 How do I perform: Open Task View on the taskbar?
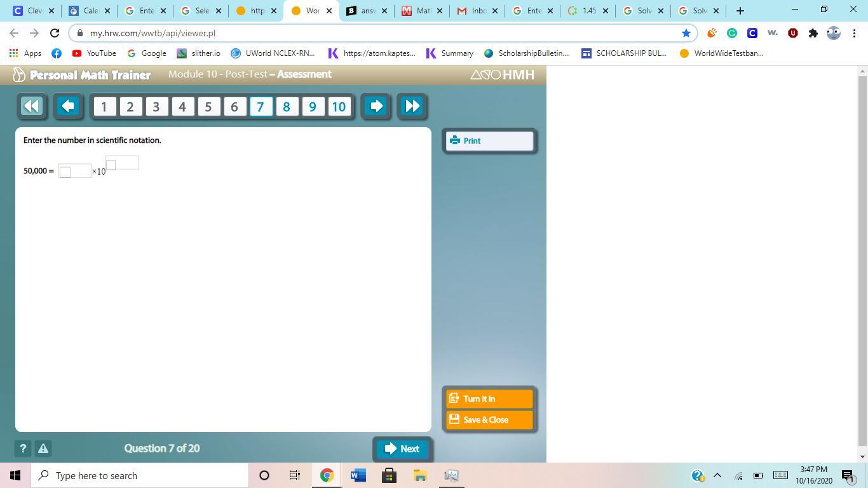pos(295,475)
